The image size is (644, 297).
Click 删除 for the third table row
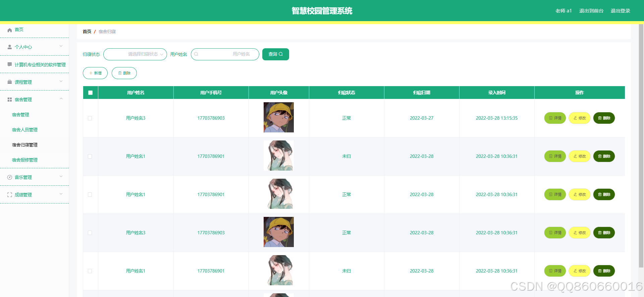[604, 194]
